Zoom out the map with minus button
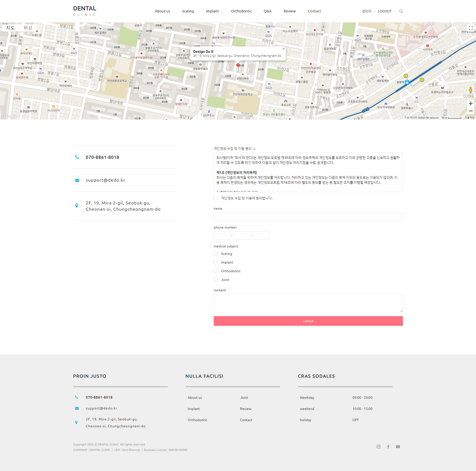Viewport: 476px width, 471px height. click(x=471, y=111)
